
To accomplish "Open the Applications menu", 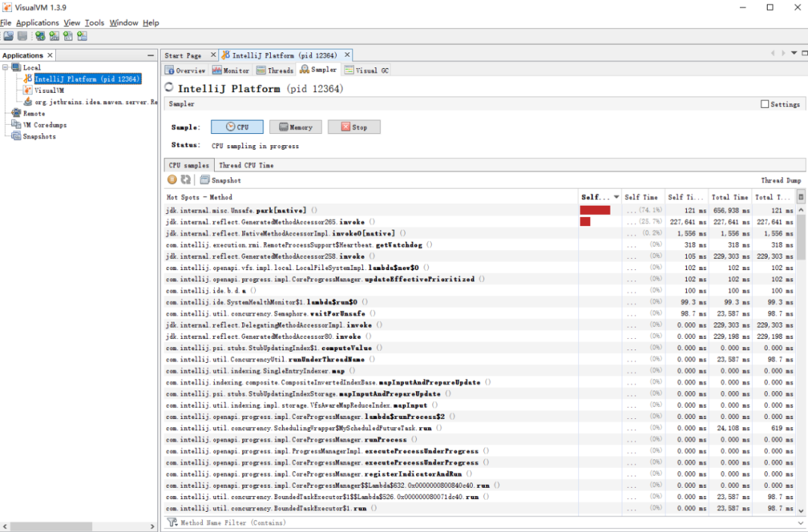I will point(37,22).
